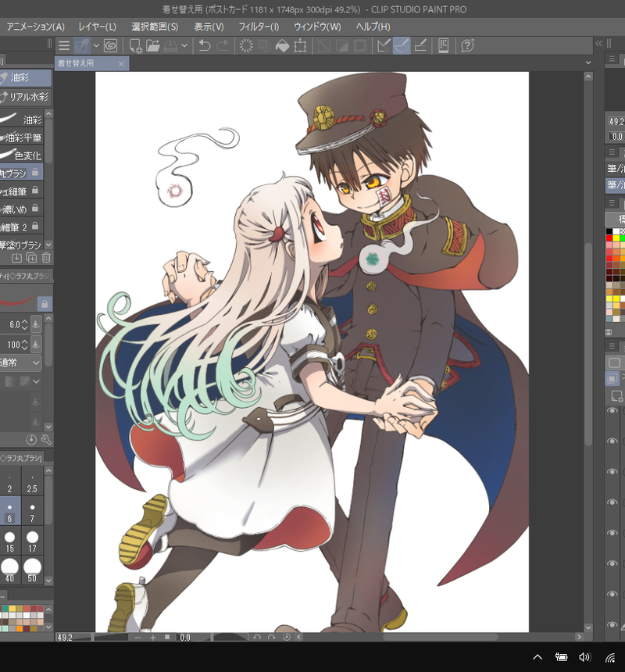625x672 pixels.
Task: Open the フィルター(I) menu
Action: [259, 27]
